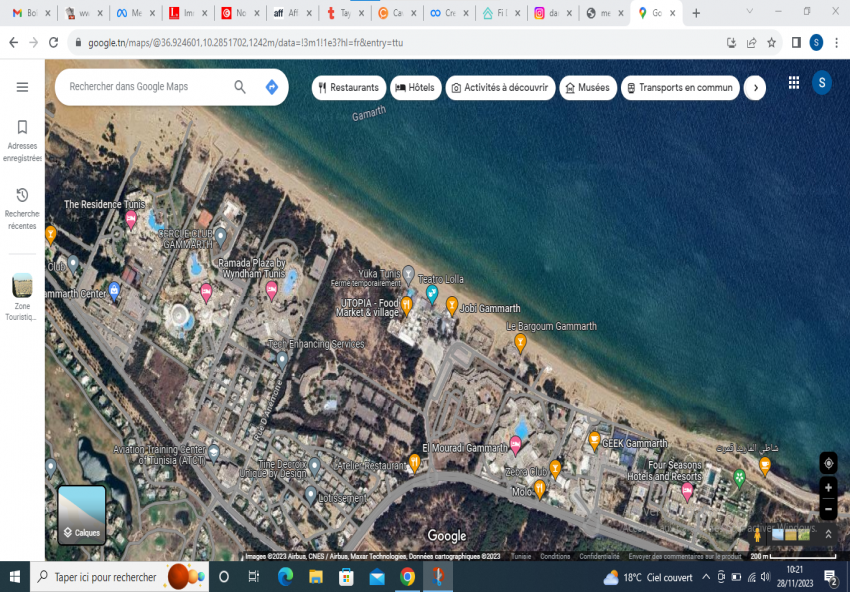Click the Ramada Plaza hotel pin
The height and width of the screenshot is (592, 850).
coord(271,289)
